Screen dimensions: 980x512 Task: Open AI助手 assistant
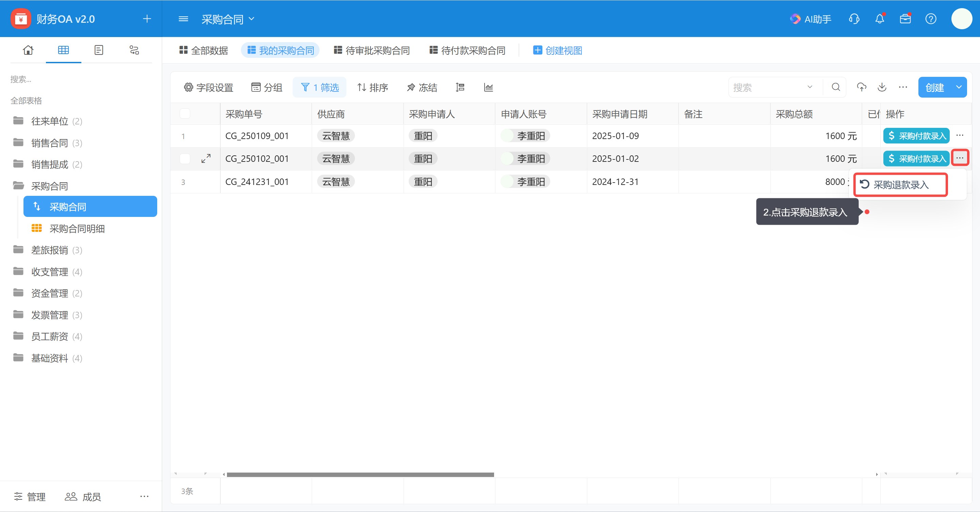(x=810, y=19)
